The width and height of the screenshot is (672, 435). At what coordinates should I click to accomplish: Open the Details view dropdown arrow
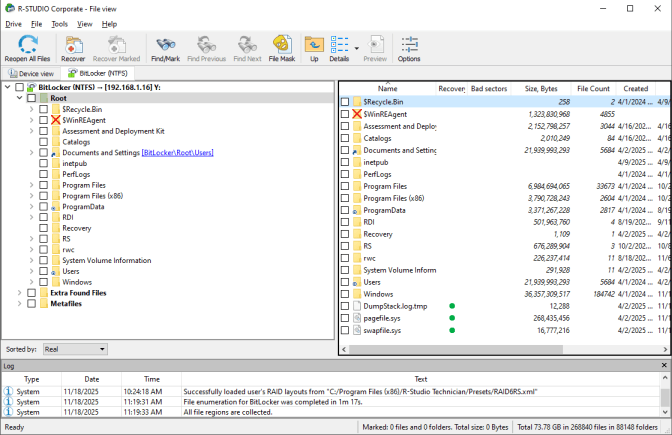tap(357, 48)
